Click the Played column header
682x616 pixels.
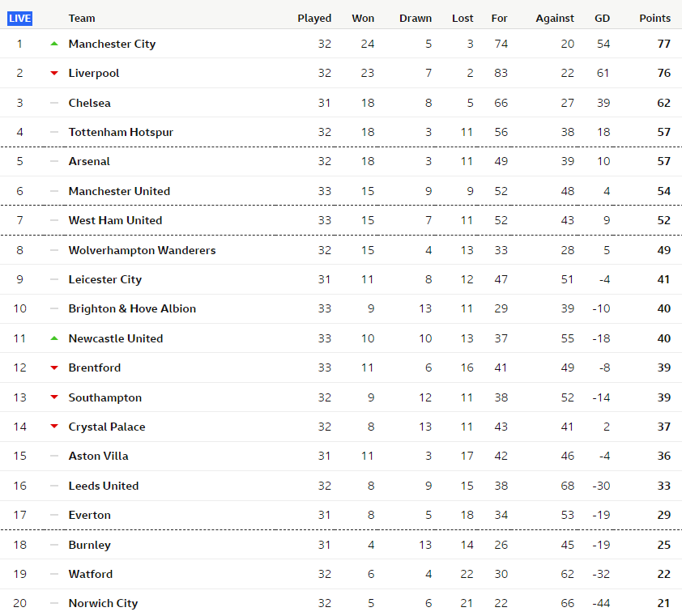(314, 19)
